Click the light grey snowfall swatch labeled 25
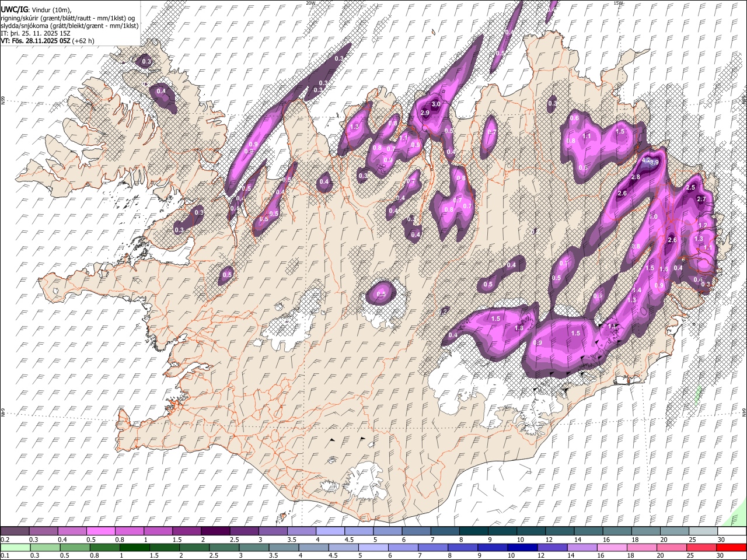The width and height of the screenshot is (747, 560). tap(702, 531)
